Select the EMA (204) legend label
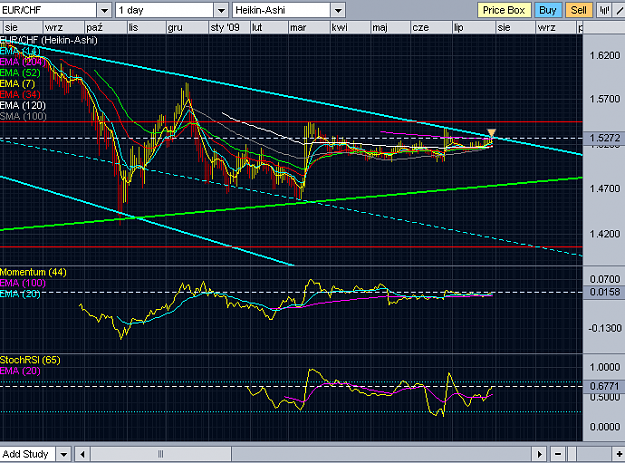Viewport: 625px width, 463px height. (22, 62)
